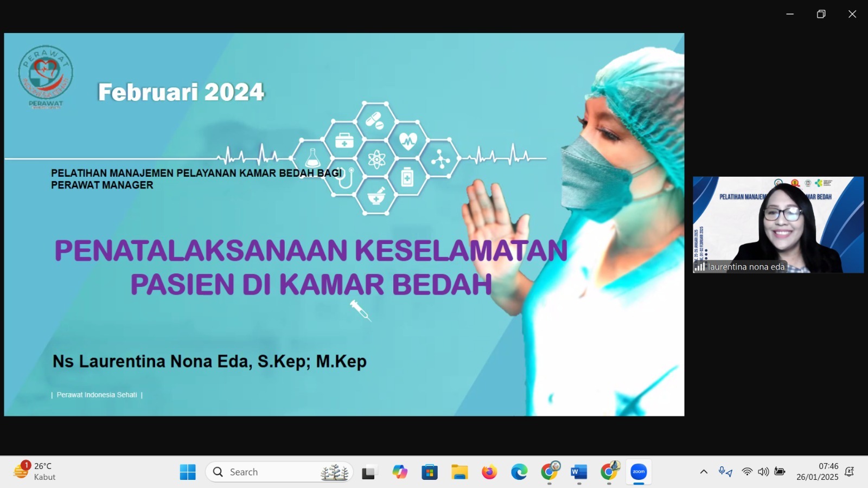Expand the hidden system tray icons chevron

(704, 472)
